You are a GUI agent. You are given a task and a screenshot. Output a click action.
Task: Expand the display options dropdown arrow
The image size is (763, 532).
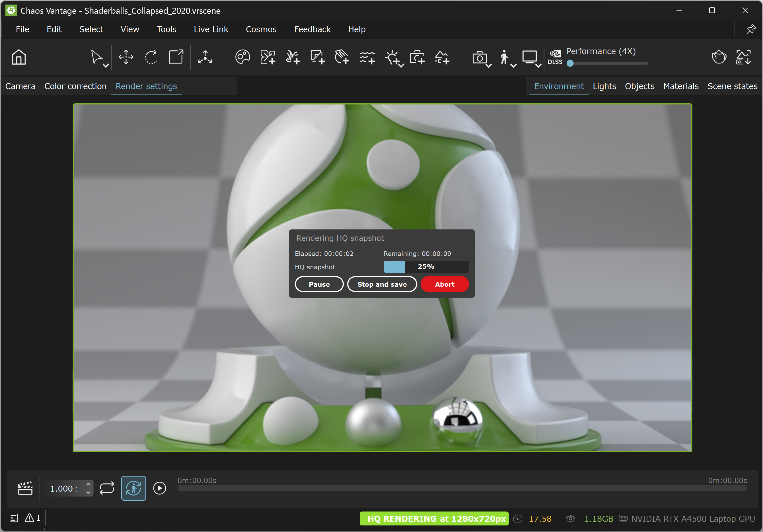click(538, 66)
